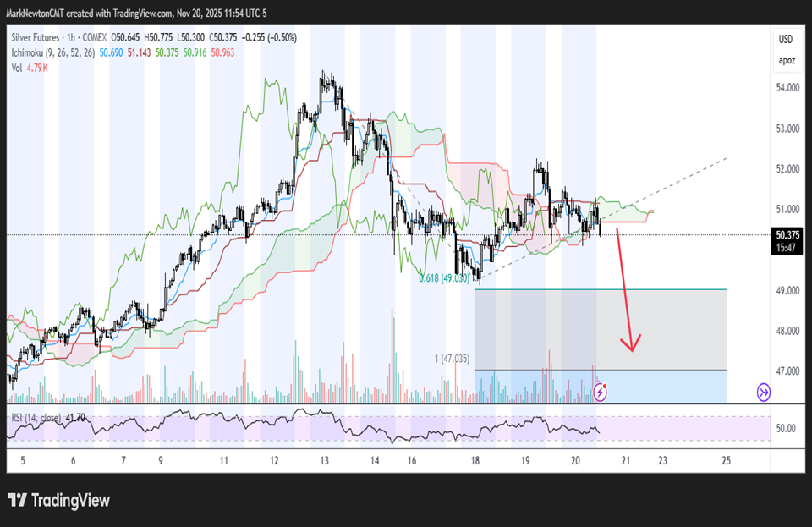Click the COMEX exchange label
The width and height of the screenshot is (812, 527).
98,38
